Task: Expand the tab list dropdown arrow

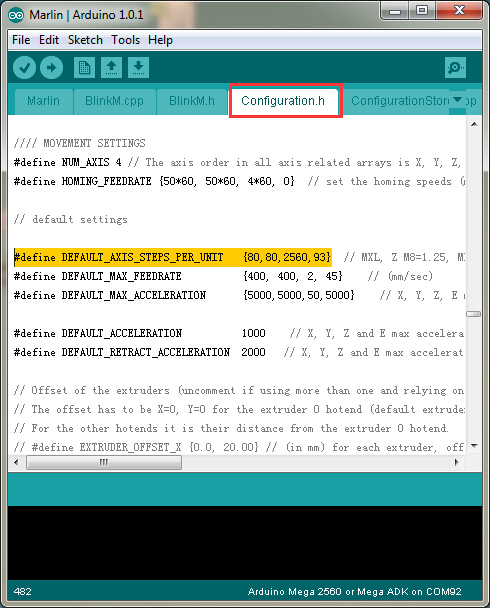Action: 457,100
